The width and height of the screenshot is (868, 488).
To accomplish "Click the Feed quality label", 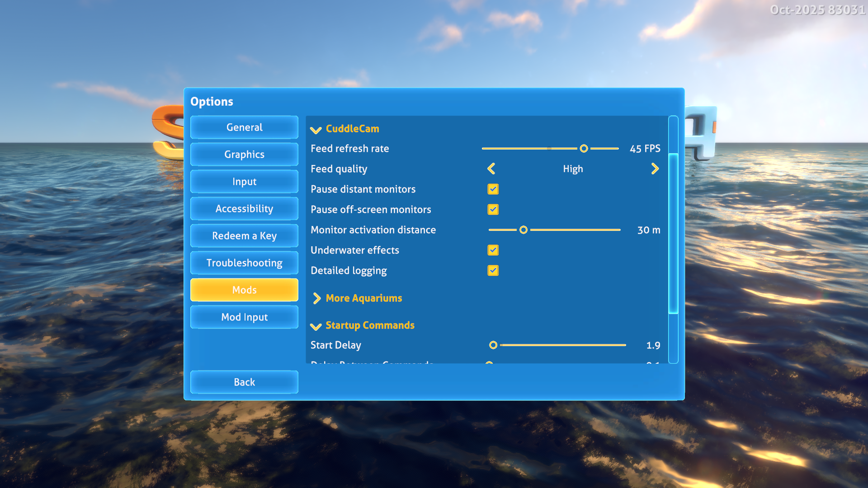I will [x=339, y=169].
